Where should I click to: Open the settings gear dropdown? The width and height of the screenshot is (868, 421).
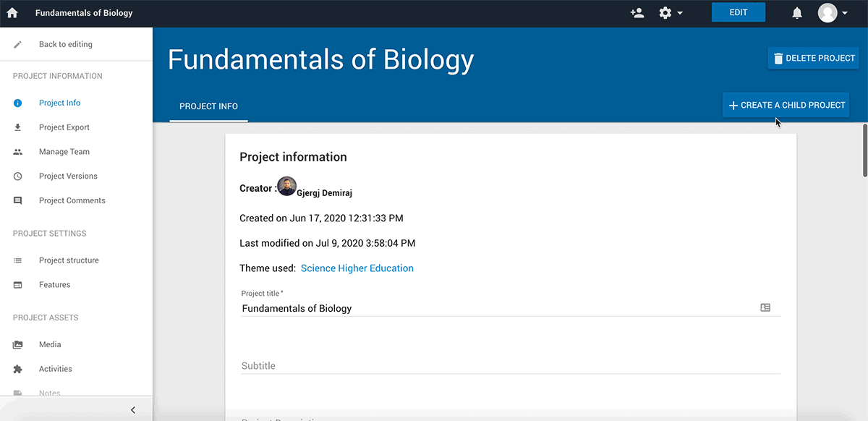[x=671, y=13]
